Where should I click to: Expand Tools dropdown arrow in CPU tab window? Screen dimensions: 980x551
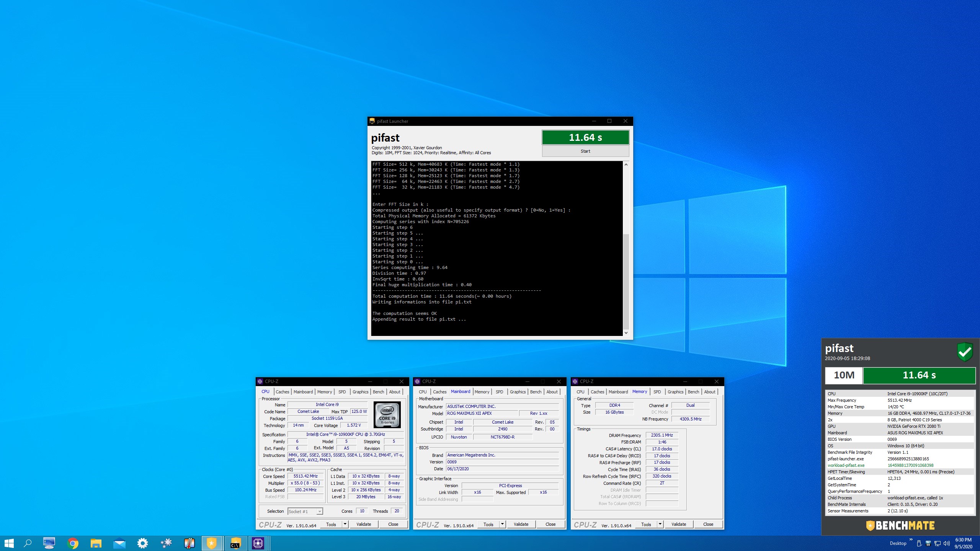(x=345, y=524)
